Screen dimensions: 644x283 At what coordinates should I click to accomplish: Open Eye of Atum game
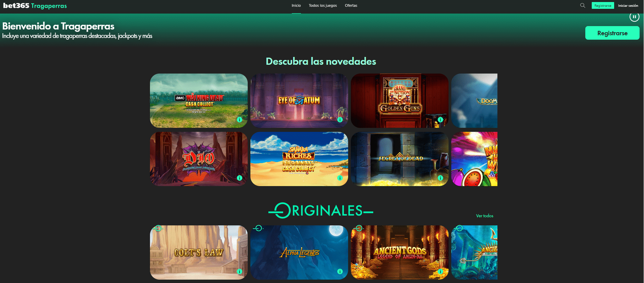299,101
